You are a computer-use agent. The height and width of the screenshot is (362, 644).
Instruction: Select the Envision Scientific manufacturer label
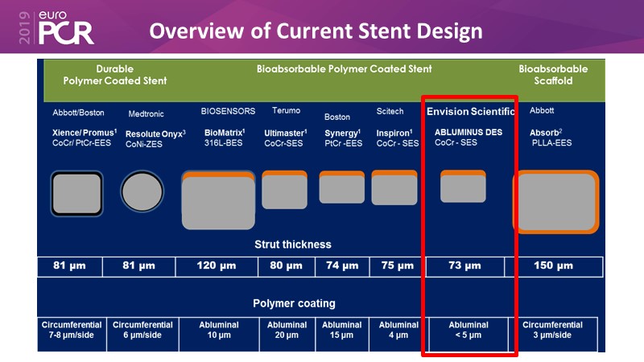pos(470,112)
